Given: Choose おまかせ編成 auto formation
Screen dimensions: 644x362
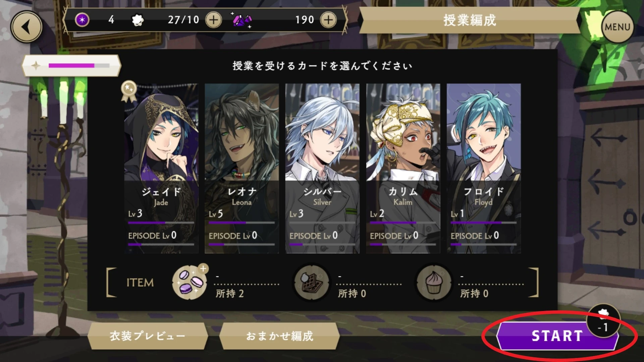Looking at the screenshot, I should 279,336.
